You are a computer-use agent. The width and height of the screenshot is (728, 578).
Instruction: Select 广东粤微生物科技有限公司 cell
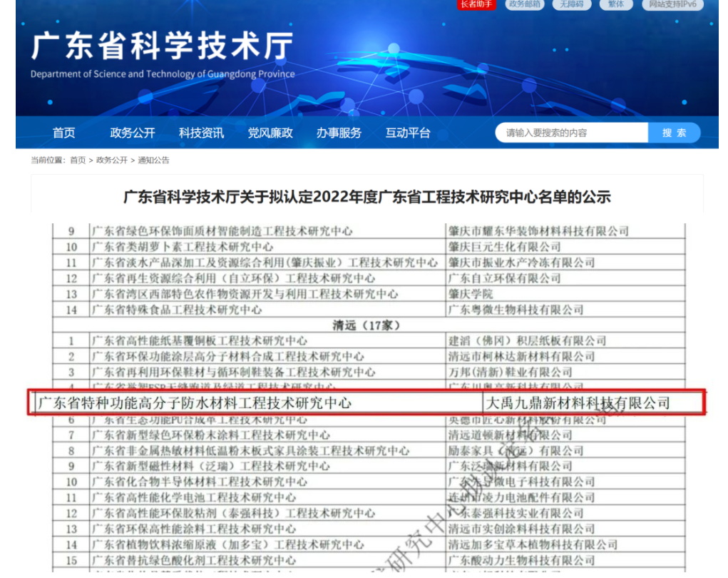click(x=565, y=310)
